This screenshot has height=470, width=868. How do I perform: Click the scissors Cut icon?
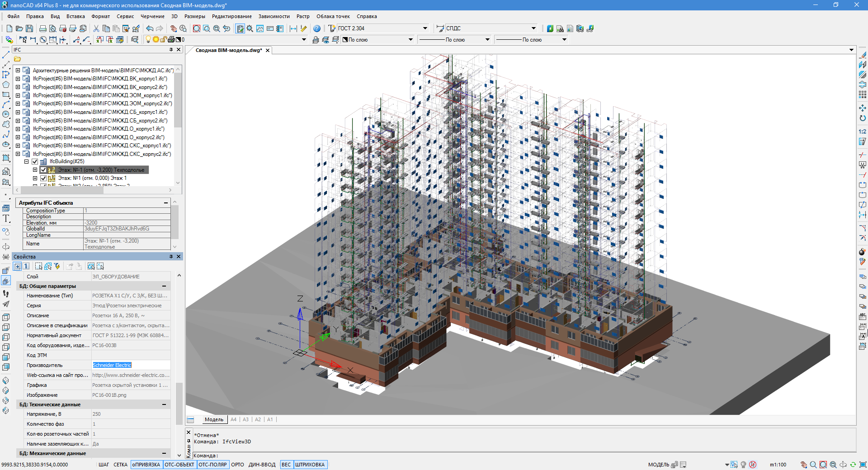tap(96, 28)
